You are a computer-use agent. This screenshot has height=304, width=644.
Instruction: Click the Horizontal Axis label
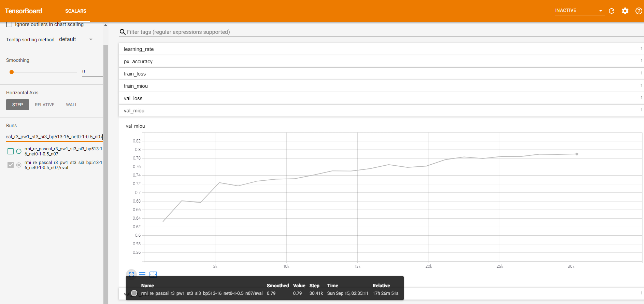22,93
